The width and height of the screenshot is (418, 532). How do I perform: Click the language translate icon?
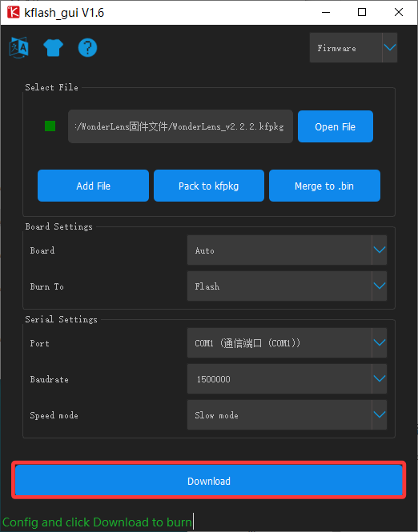pyautogui.click(x=18, y=47)
